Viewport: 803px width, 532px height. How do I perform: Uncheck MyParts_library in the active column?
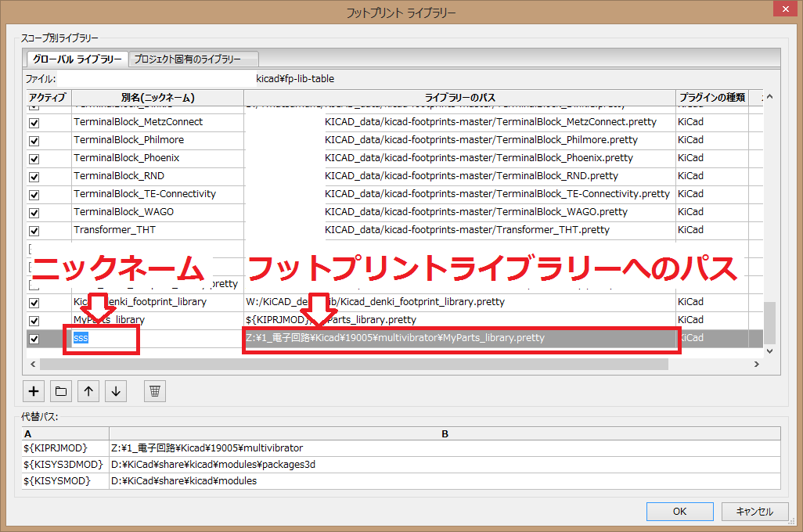click(33, 319)
